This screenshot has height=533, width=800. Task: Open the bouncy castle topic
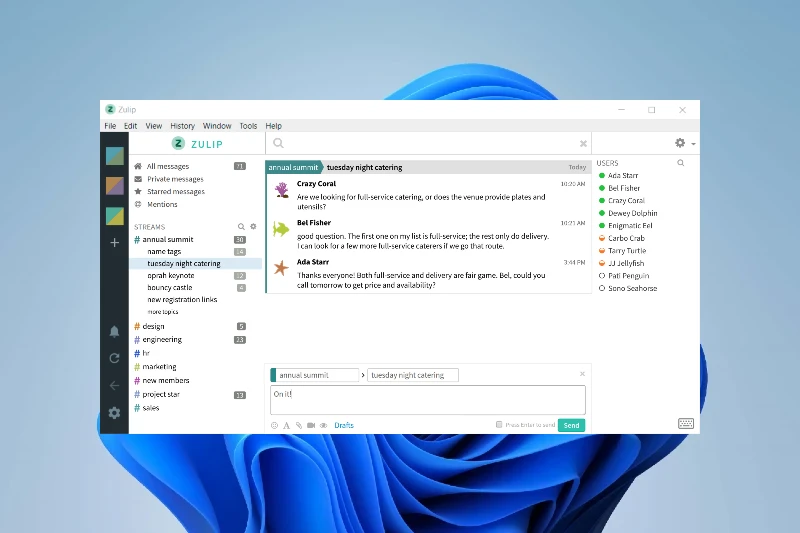coord(170,288)
